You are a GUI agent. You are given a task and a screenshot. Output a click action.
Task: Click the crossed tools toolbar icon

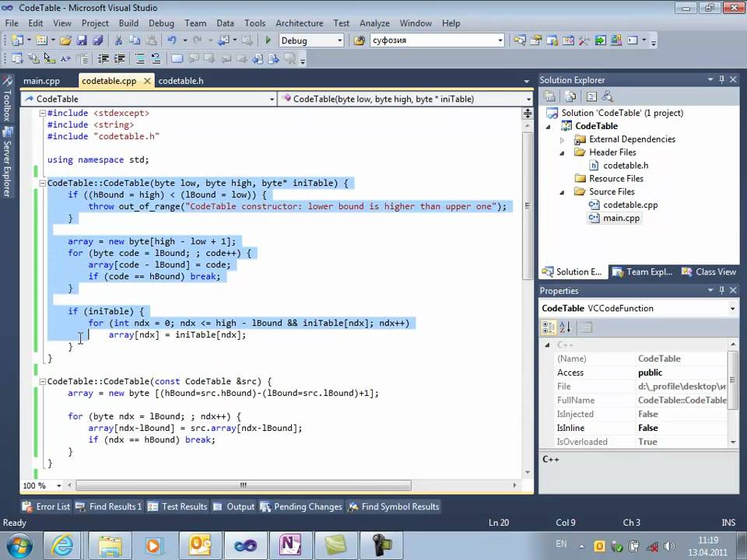coord(584,40)
